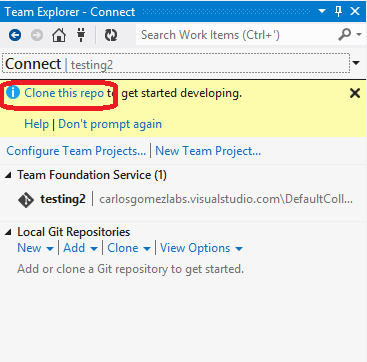This screenshot has height=362, width=367.
Task: Click Don't prompt again link
Action: pyautogui.click(x=110, y=124)
